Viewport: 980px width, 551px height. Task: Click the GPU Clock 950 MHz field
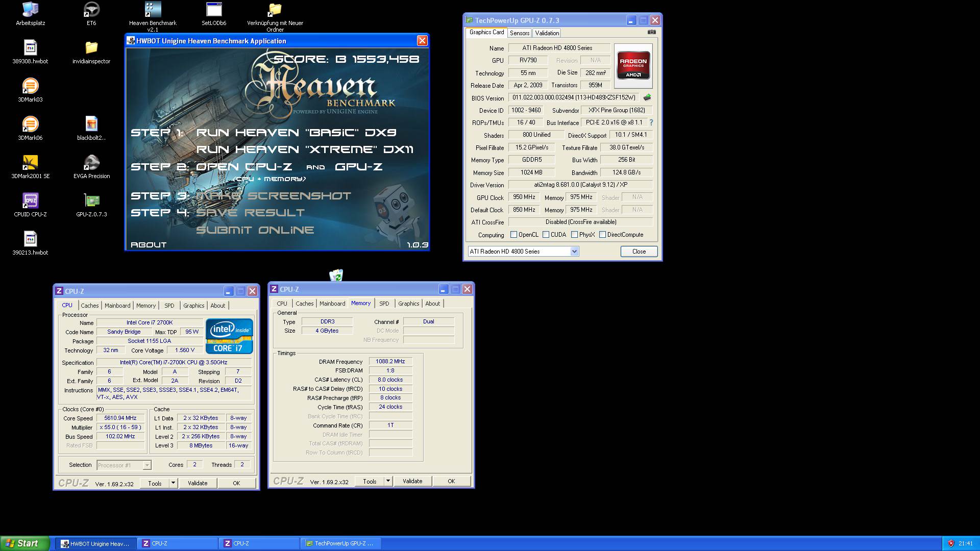(x=524, y=197)
